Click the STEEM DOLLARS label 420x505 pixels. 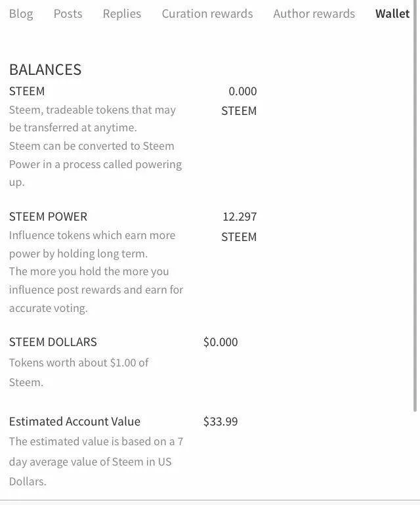pyautogui.click(x=53, y=342)
